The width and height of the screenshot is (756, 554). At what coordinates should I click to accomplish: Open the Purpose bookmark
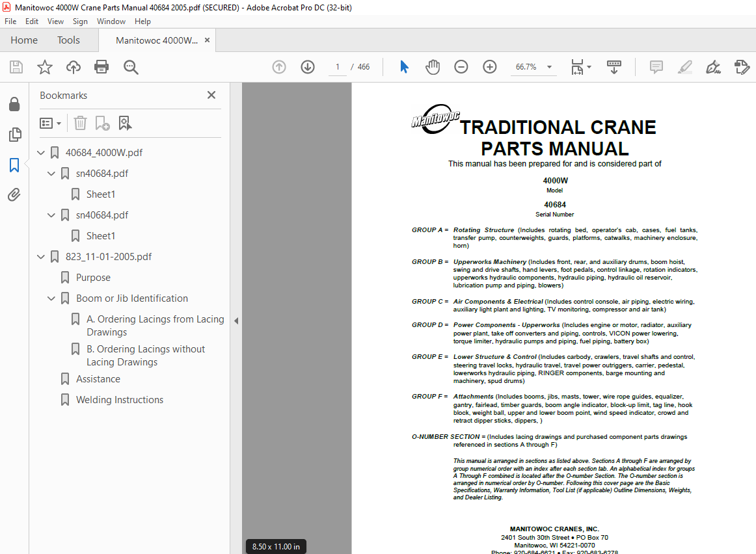point(93,278)
